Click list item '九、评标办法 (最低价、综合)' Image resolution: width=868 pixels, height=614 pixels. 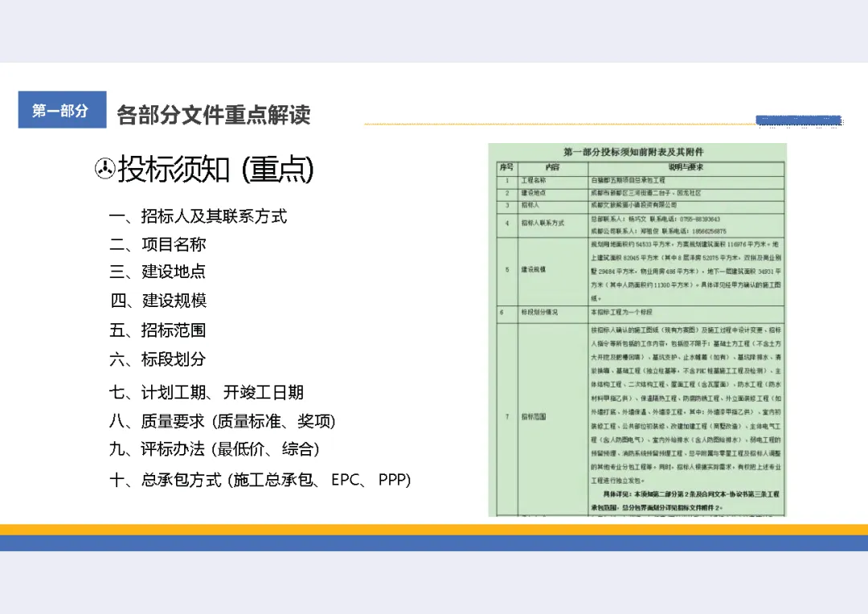tap(215, 448)
